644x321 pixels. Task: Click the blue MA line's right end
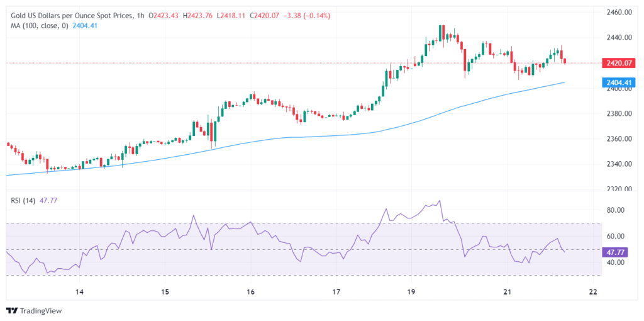click(564, 82)
